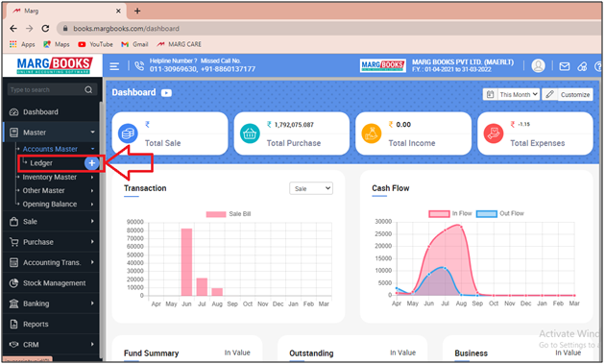
Task: Expand Accounting Trans. menu
Action: click(51, 262)
